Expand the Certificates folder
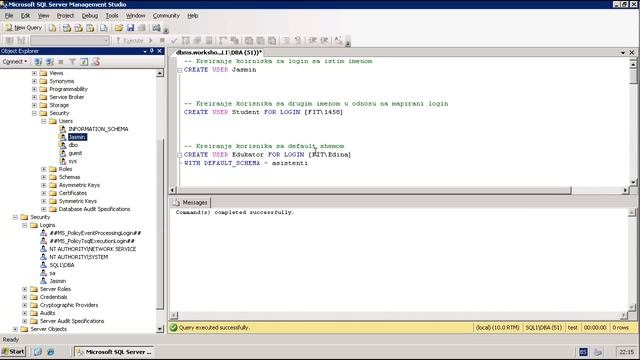The width and height of the screenshot is (640, 360). point(44,193)
